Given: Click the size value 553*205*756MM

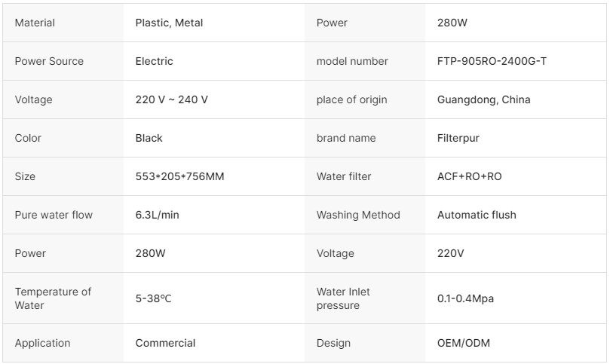Looking at the screenshot, I should click(179, 176).
